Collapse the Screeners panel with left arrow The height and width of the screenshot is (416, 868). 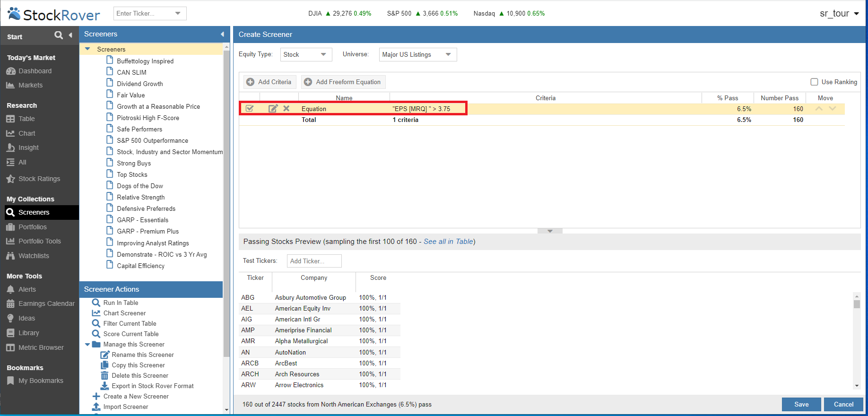pyautogui.click(x=222, y=34)
